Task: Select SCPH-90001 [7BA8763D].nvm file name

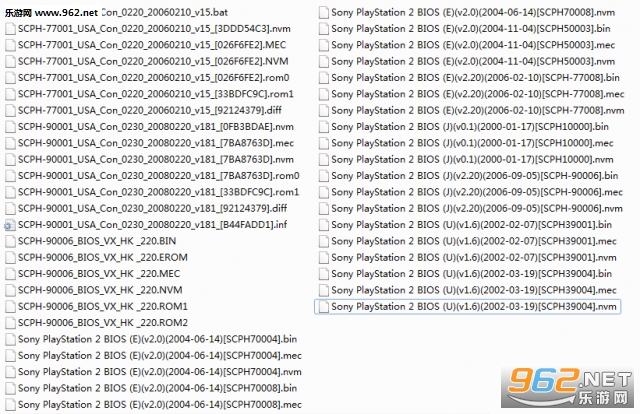Action: (x=156, y=160)
